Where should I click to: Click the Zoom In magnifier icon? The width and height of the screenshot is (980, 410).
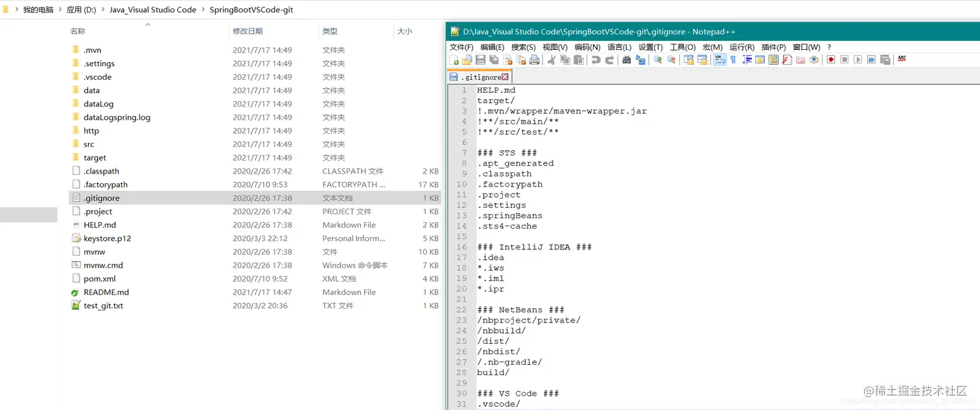click(x=658, y=60)
